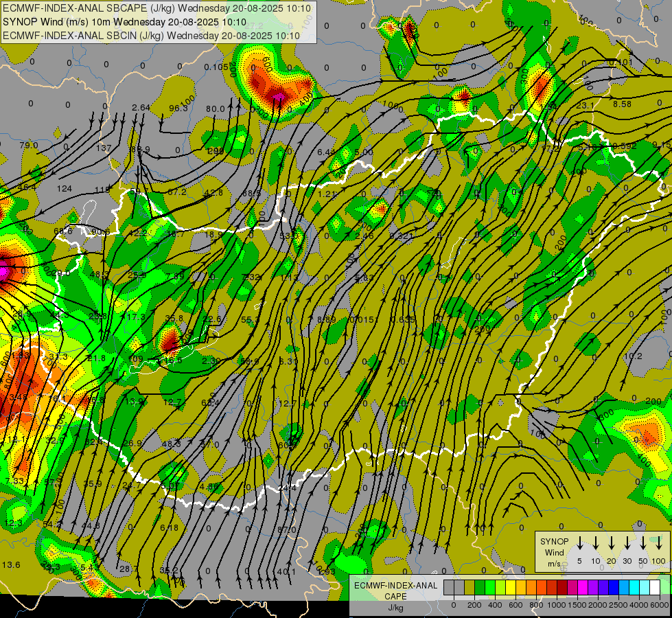
Task: Click the 2.64 value on the map
Action: [x=141, y=107]
